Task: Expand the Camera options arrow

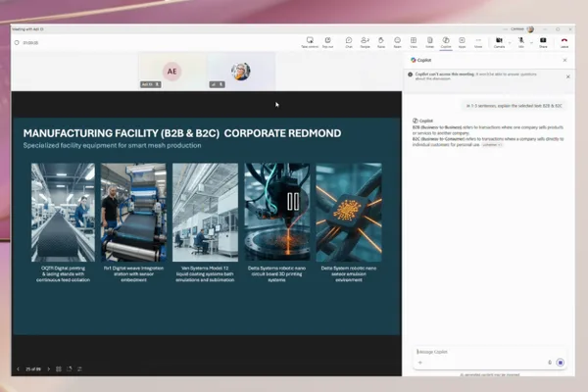Action: click(x=510, y=43)
